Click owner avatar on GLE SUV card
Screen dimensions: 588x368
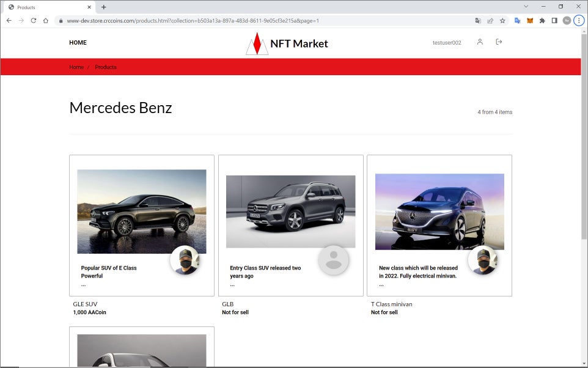(185, 260)
